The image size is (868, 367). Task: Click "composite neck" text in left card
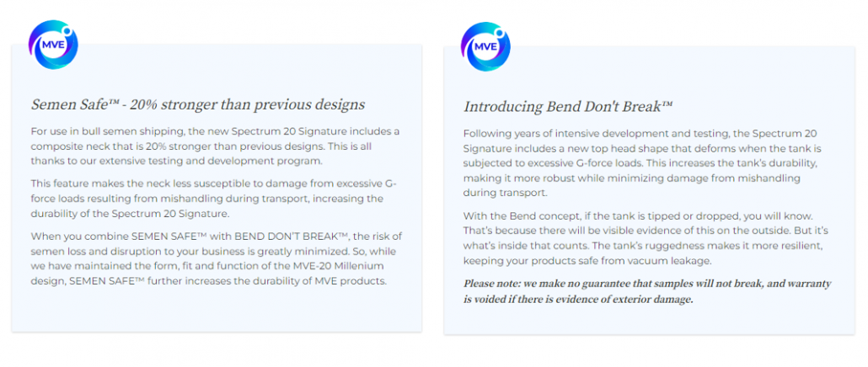click(x=62, y=146)
